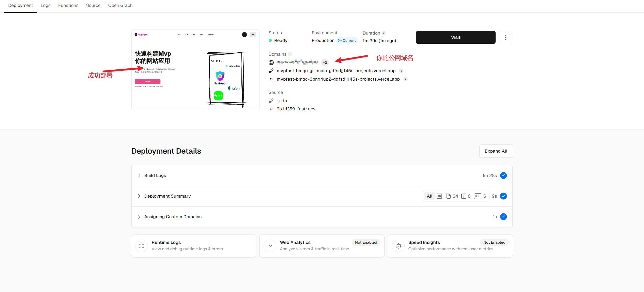Click the +2 domains badge
This screenshot has height=292, width=644.
point(325,62)
